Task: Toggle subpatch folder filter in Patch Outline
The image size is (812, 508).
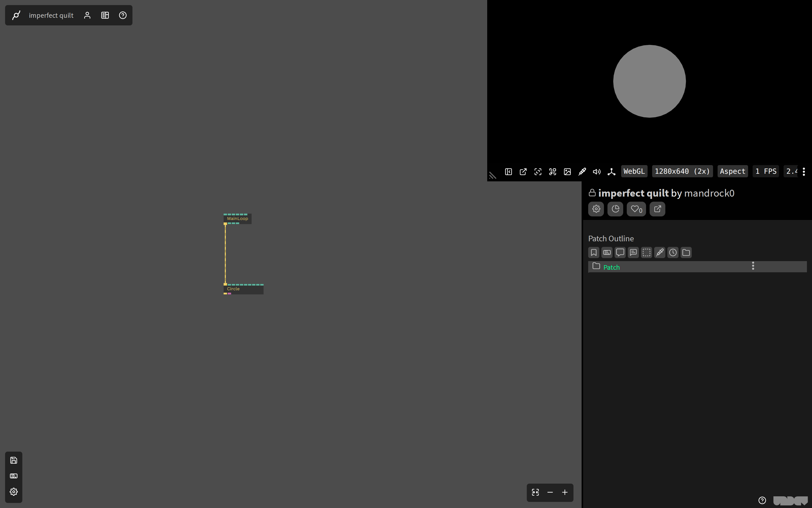Action: (x=686, y=252)
